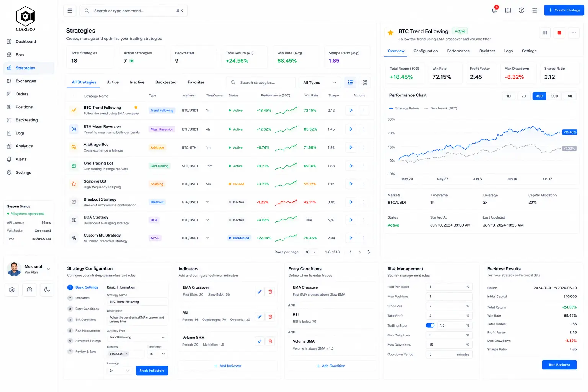The width and height of the screenshot is (588, 392).
Task: Open the Alerts sidebar item
Action: click(x=29, y=159)
